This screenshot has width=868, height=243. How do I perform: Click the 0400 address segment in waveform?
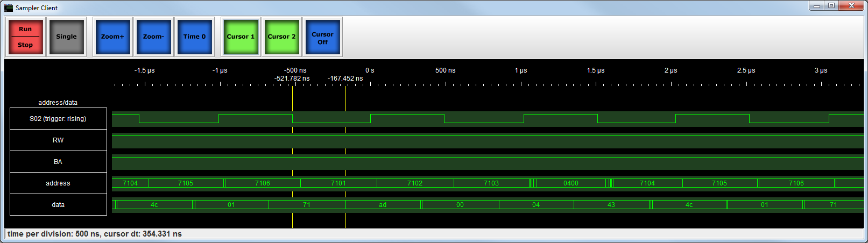pos(571,183)
